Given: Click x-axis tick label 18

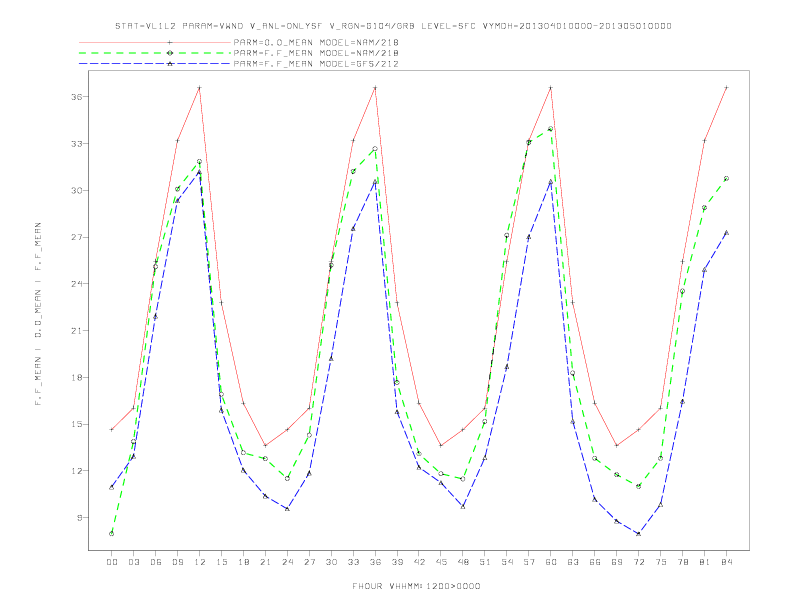Looking at the screenshot, I should click(243, 562).
